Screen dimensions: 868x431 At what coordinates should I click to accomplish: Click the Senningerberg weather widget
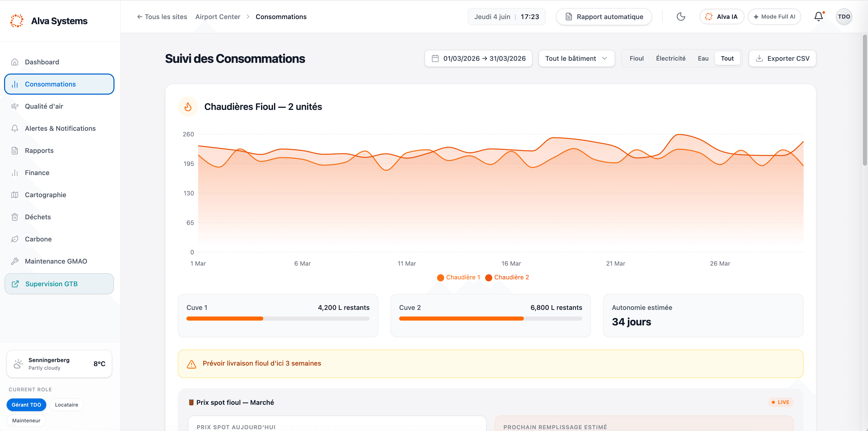click(59, 364)
